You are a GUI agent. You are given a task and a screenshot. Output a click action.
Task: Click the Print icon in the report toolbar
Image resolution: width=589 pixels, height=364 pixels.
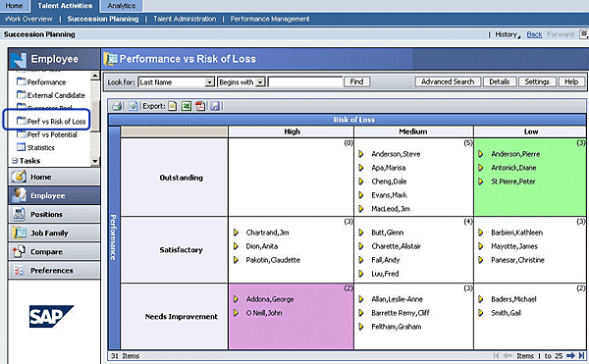pos(117,106)
